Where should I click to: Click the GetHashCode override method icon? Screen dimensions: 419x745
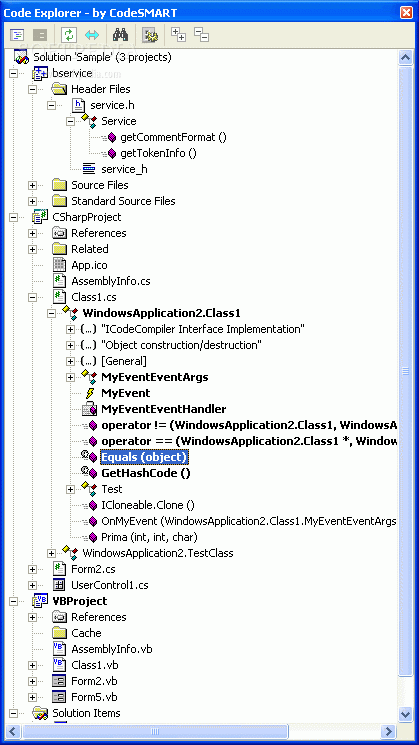(x=89, y=472)
